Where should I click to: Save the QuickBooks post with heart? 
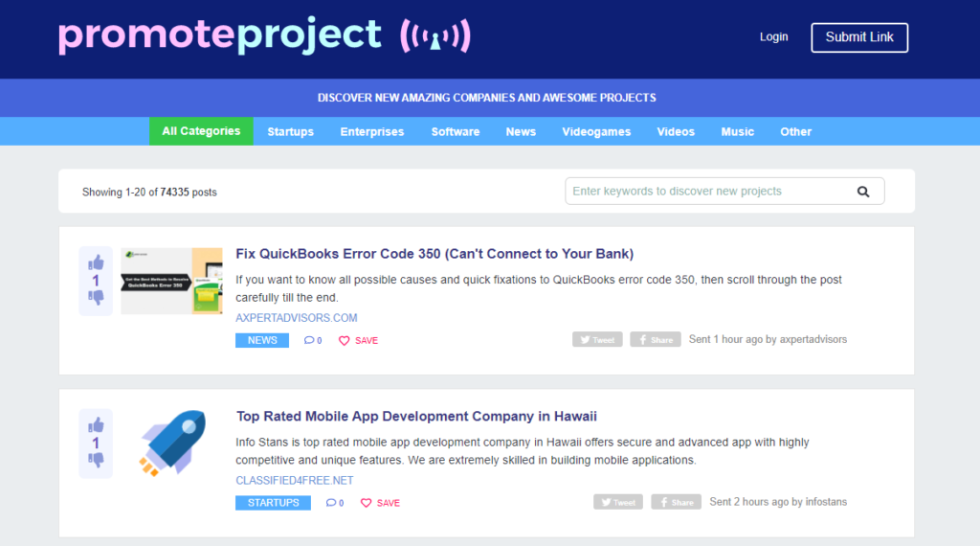tap(358, 340)
